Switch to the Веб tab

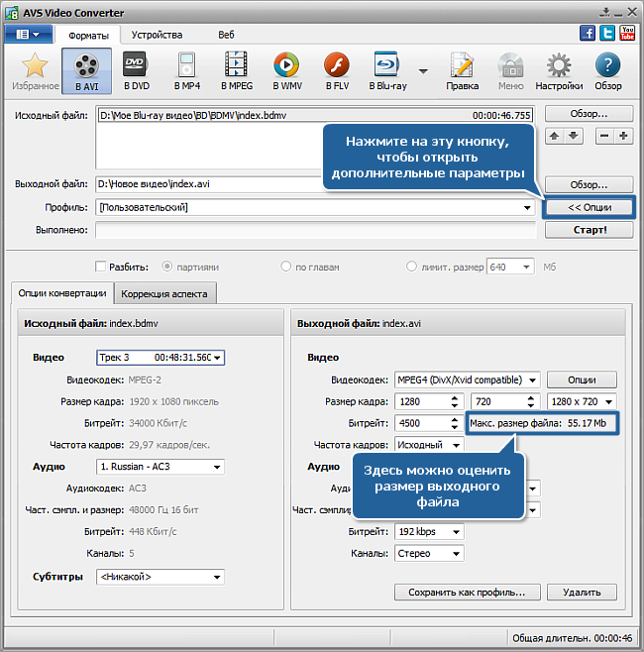pos(226,35)
